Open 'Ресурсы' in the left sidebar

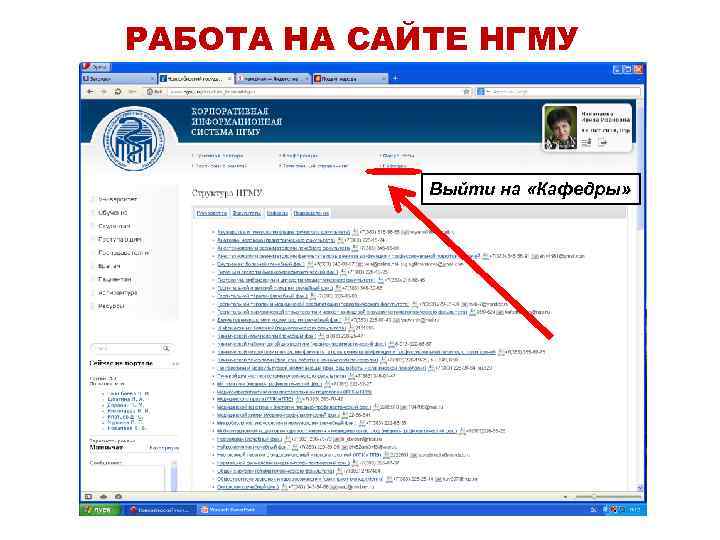point(111,306)
